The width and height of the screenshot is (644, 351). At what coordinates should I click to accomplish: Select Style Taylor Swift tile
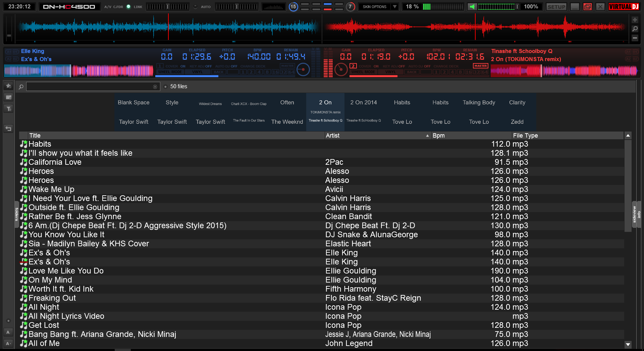(172, 112)
